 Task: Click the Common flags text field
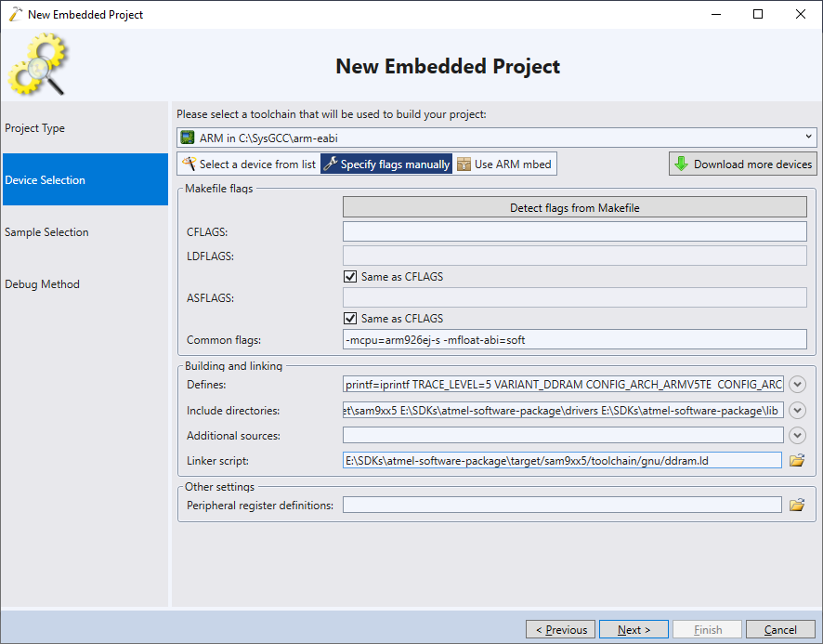[575, 340]
